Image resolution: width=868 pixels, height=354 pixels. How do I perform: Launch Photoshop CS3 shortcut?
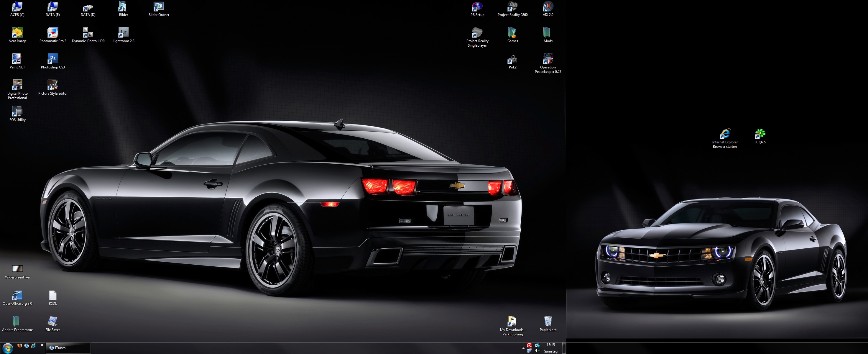point(52,61)
